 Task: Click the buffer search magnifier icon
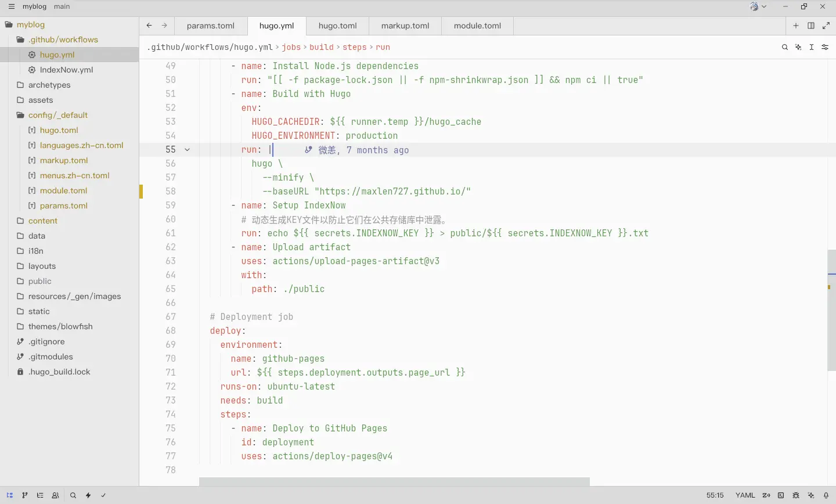pos(785,47)
